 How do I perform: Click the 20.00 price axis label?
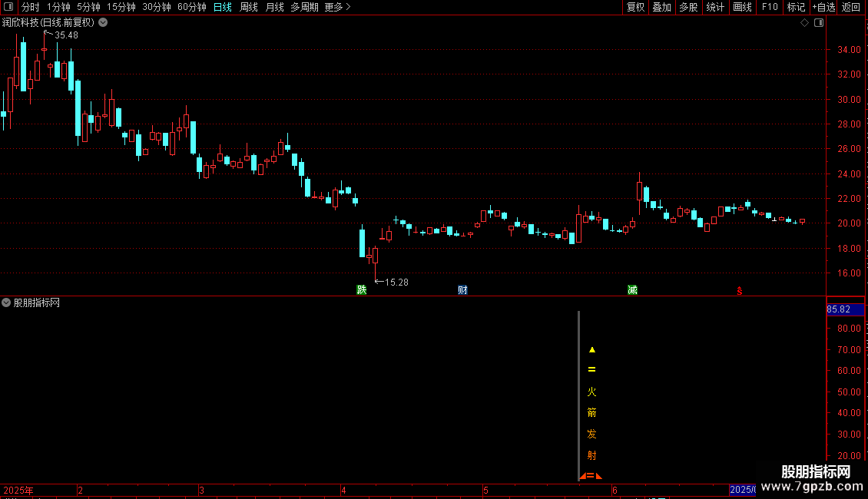click(x=849, y=223)
